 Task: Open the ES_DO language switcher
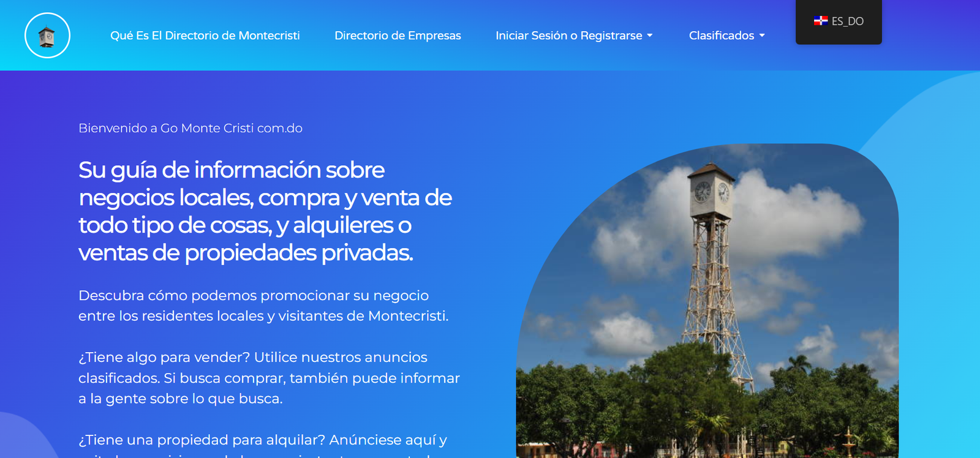[839, 21]
